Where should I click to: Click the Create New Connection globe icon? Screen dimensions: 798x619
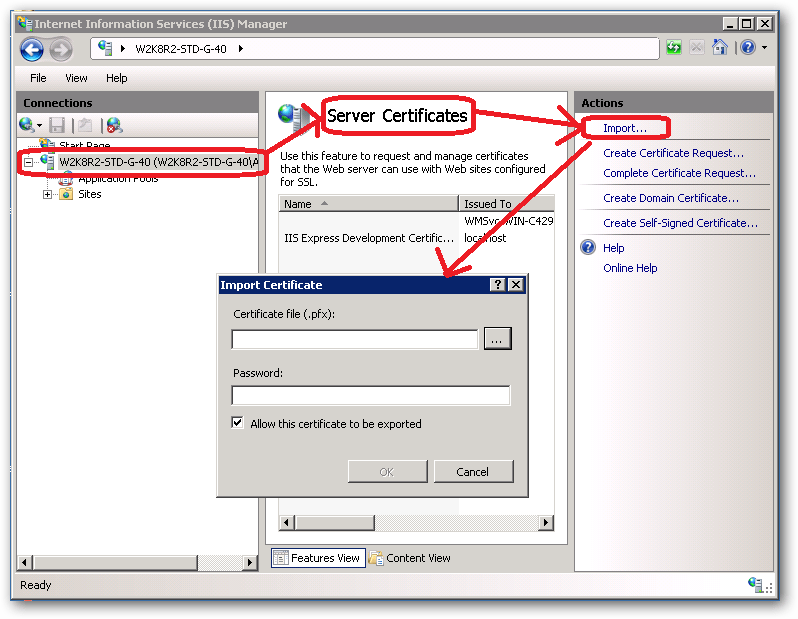coord(26,124)
